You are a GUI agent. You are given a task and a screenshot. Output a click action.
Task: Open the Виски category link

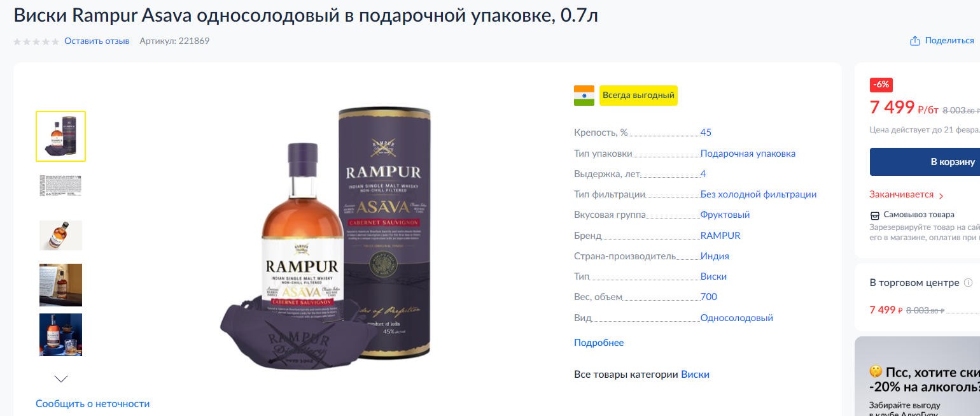(x=695, y=375)
